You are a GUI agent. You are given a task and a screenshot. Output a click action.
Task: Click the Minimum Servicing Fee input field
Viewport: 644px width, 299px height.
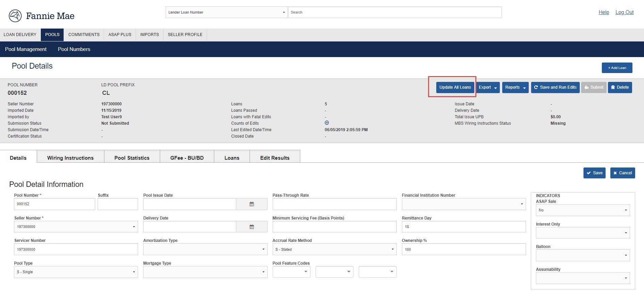coord(335,227)
